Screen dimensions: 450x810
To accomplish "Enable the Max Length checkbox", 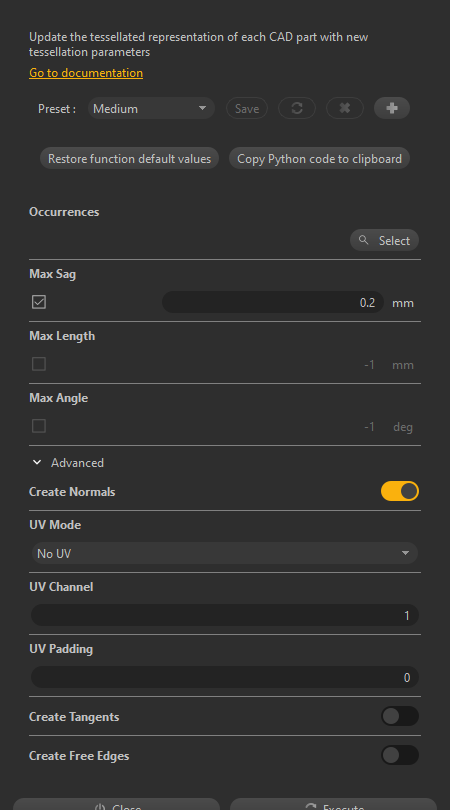I will pyautogui.click(x=39, y=364).
